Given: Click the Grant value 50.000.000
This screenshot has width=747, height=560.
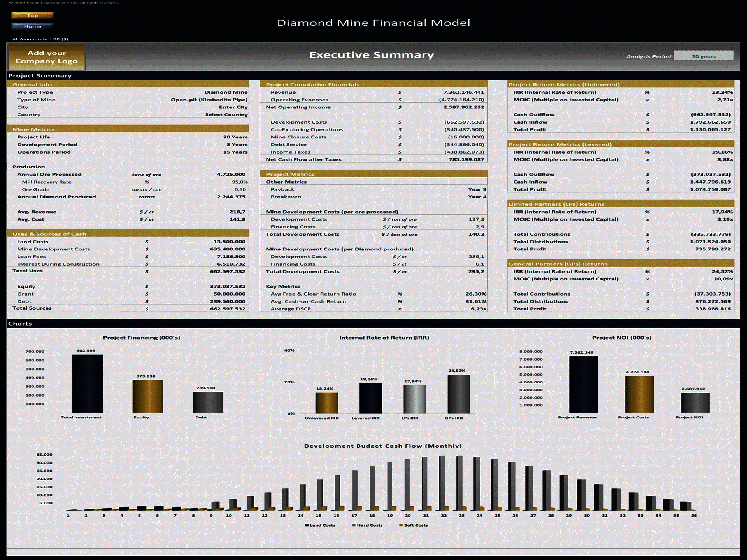Looking at the screenshot, I should [x=229, y=294].
